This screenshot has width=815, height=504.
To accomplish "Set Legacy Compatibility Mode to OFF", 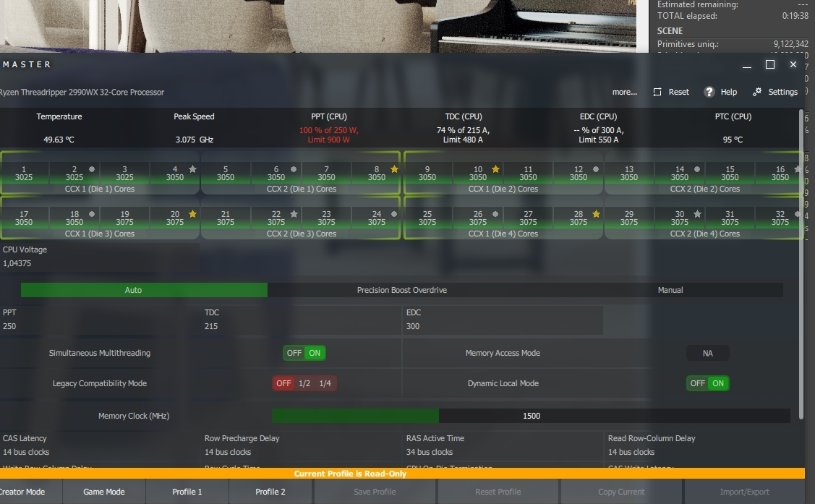I will tap(283, 383).
